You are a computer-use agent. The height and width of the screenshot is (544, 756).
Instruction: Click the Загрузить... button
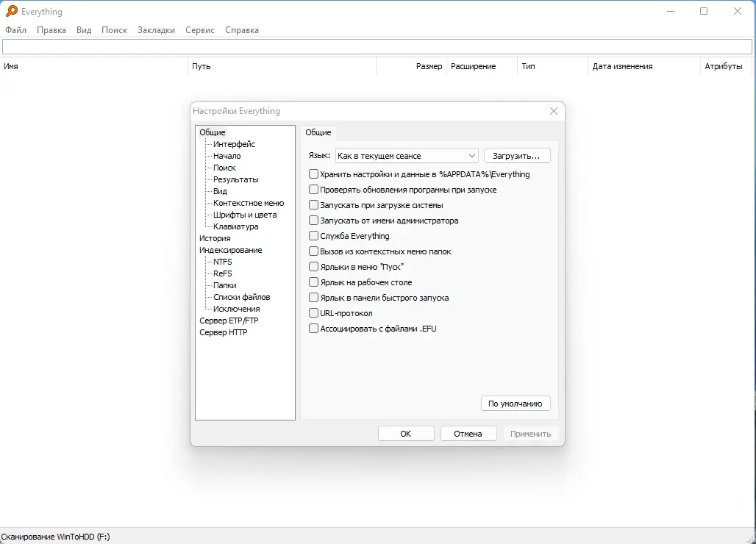(x=517, y=156)
